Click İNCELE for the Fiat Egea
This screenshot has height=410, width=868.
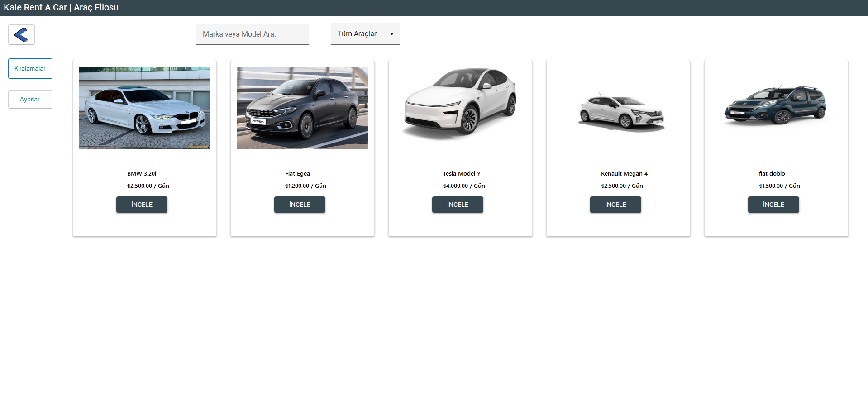pyautogui.click(x=300, y=205)
